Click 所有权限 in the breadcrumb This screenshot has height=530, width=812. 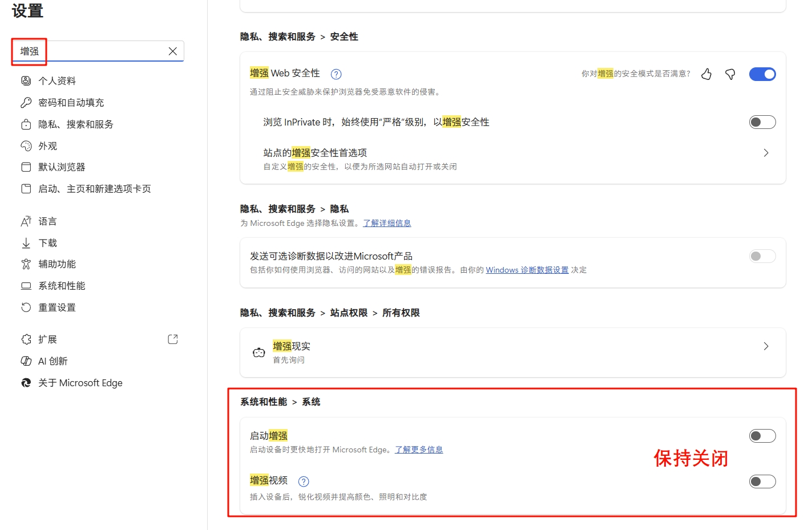401,313
